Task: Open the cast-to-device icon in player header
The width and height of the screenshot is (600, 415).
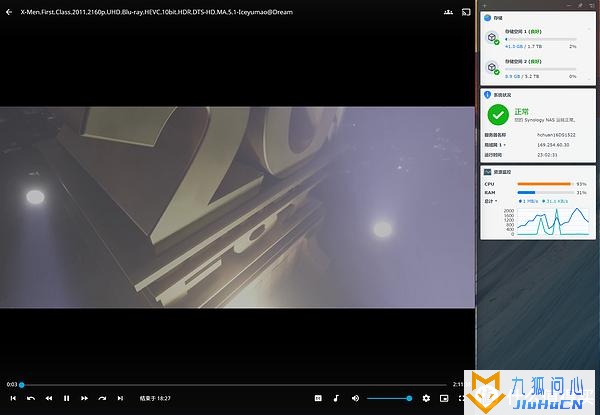Action: coord(466,12)
